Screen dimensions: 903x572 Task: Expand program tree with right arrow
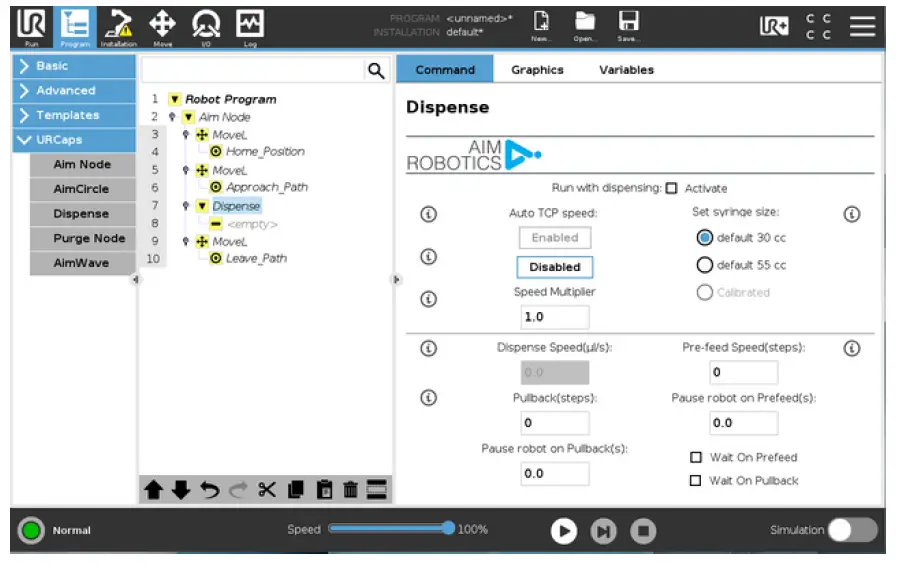(x=396, y=280)
